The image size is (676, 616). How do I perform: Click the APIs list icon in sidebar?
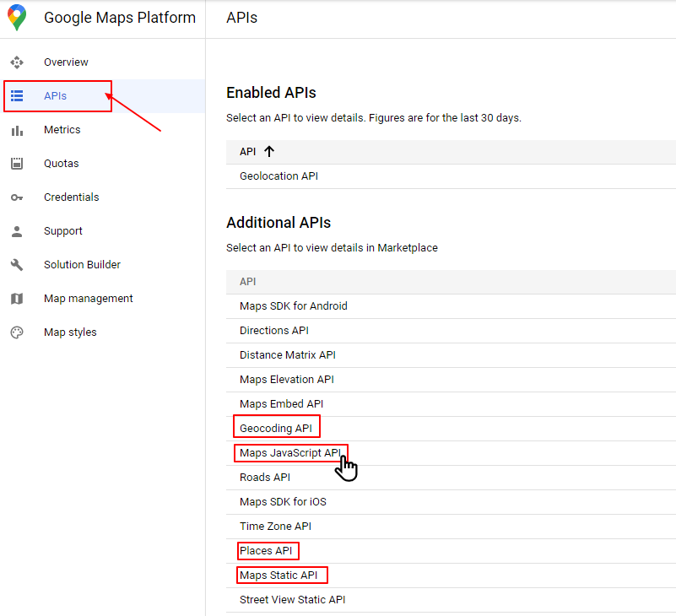[x=17, y=95]
